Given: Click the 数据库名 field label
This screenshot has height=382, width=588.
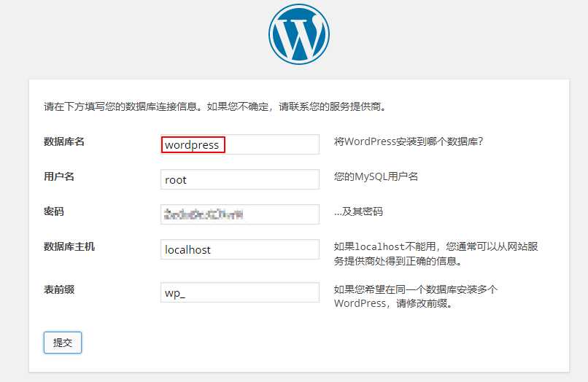Looking at the screenshot, I should (64, 141).
